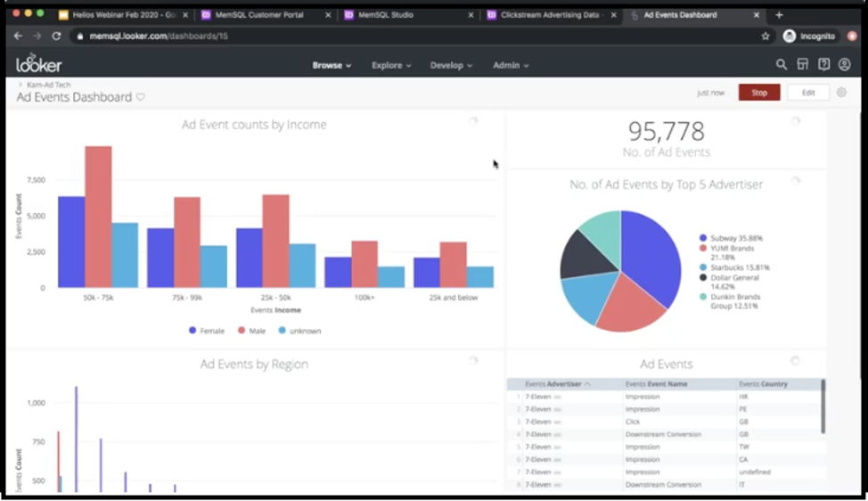Image resolution: width=868 pixels, height=501 pixels.
Task: Click the site lock icon in address bar
Action: [x=80, y=36]
